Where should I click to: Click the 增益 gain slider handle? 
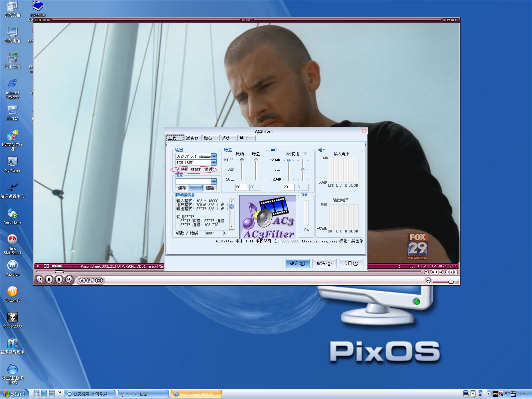[256, 160]
